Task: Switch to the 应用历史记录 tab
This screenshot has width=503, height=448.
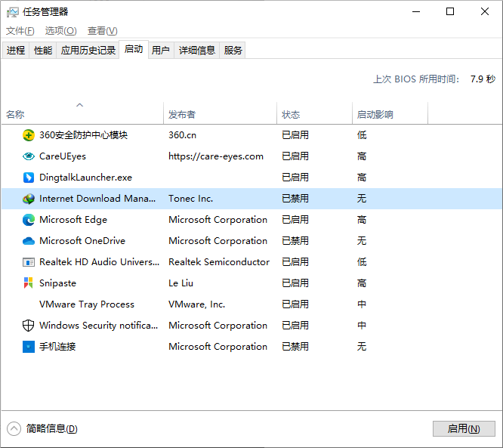Action: pyautogui.click(x=88, y=51)
